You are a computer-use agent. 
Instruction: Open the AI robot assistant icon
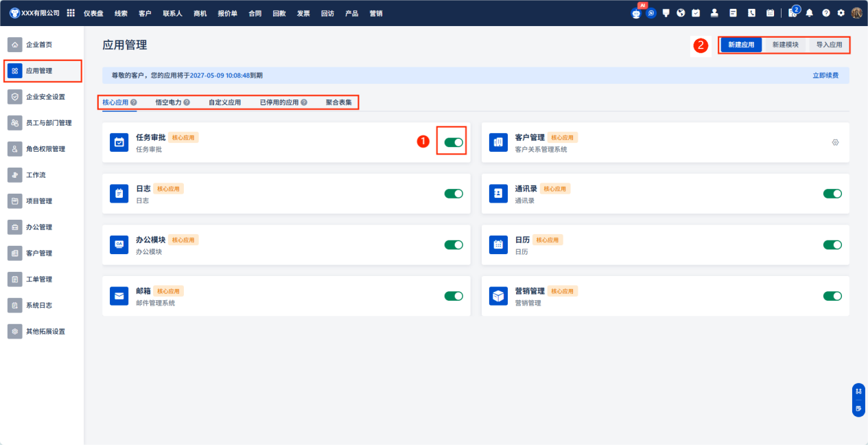(x=636, y=13)
